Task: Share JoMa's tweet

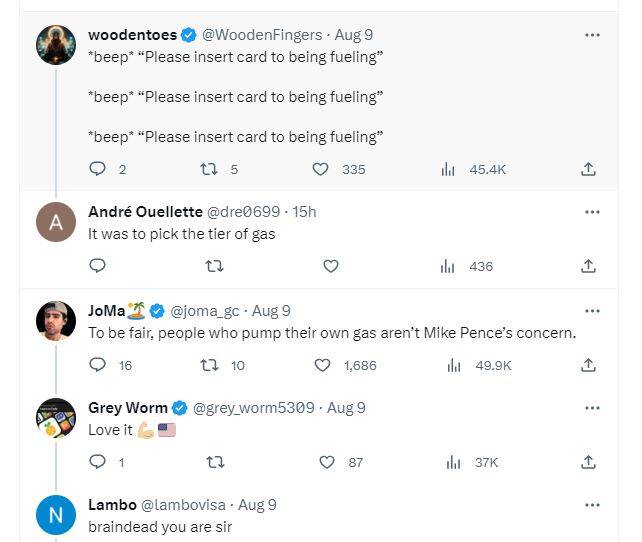Action: click(589, 365)
